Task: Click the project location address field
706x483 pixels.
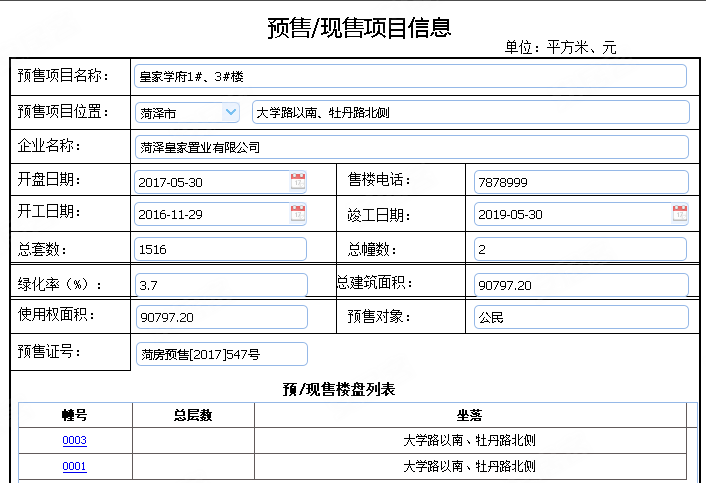Action: pyautogui.click(x=470, y=113)
